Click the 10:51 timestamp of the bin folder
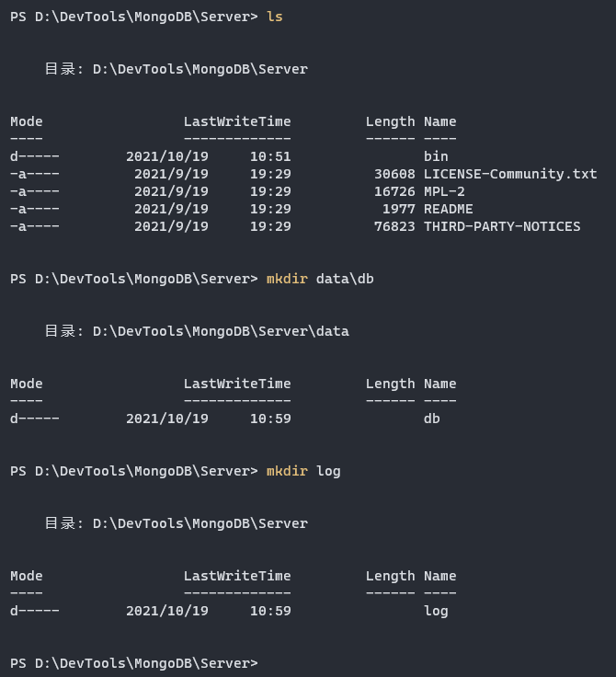The height and width of the screenshot is (677, 616). [270, 156]
